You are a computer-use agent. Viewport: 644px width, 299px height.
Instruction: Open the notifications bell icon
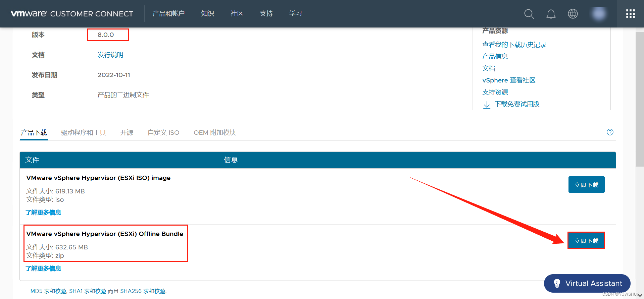point(551,14)
